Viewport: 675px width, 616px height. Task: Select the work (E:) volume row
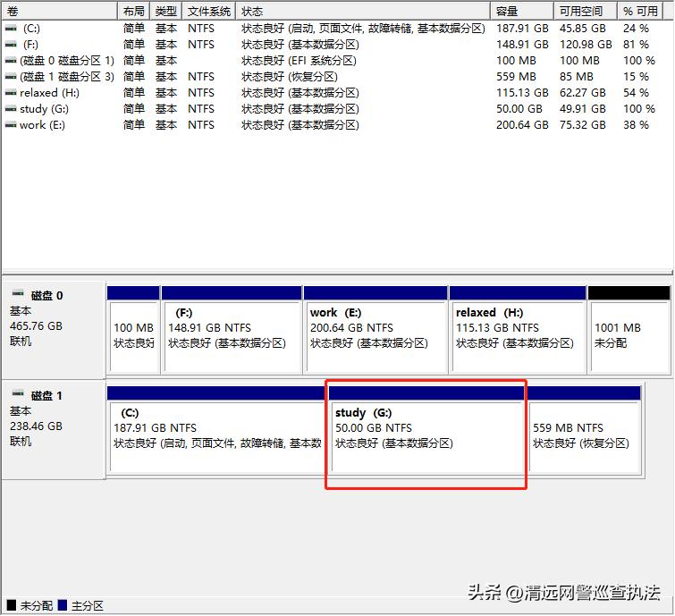pyautogui.click(x=332, y=125)
